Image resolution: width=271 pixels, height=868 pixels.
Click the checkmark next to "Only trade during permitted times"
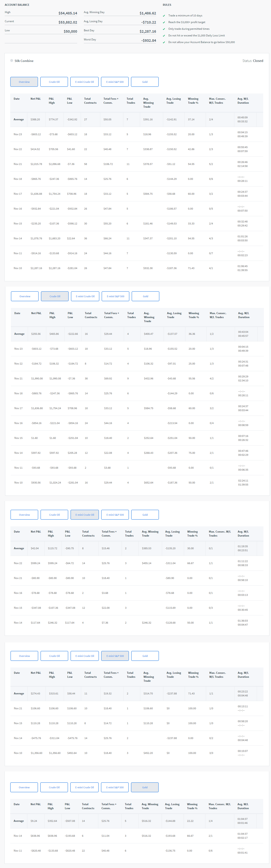point(164,29)
